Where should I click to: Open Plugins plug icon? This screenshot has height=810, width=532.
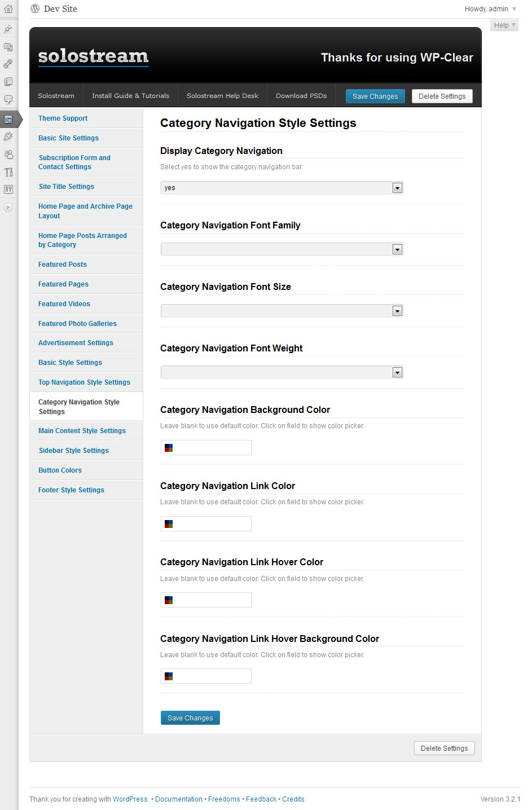point(8,137)
